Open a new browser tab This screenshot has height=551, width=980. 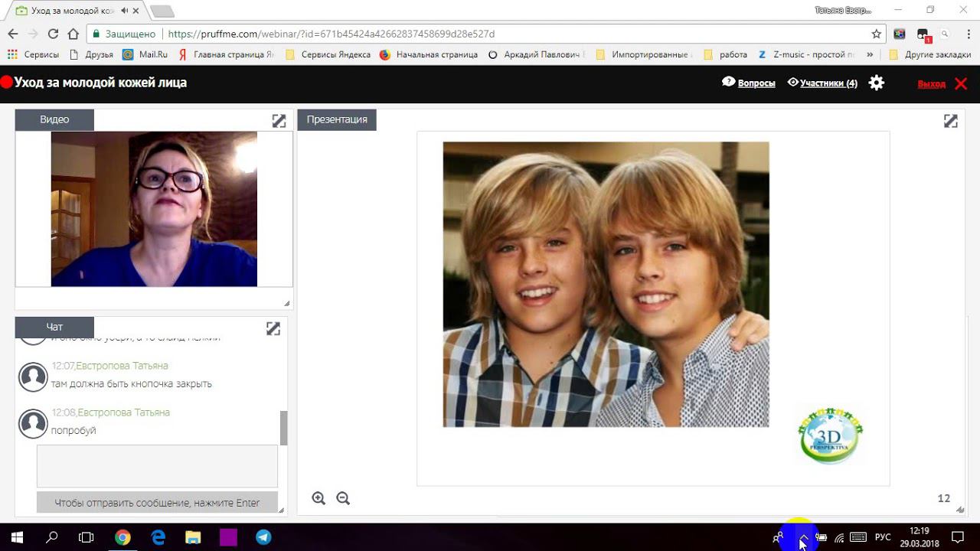(162, 11)
